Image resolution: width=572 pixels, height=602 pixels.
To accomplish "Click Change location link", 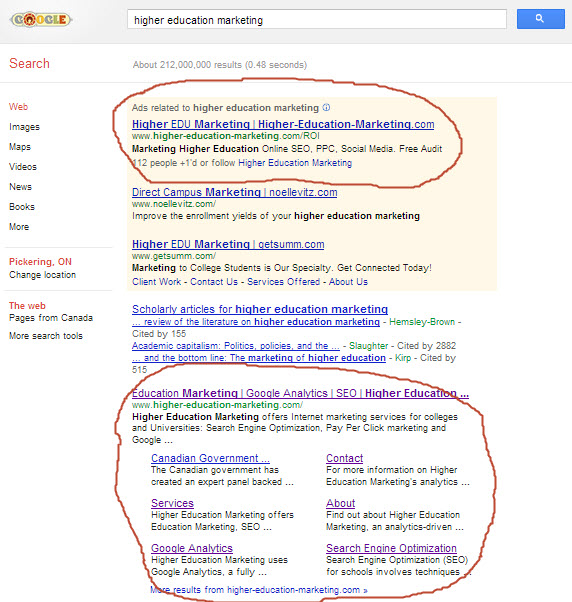I will tap(43, 275).
